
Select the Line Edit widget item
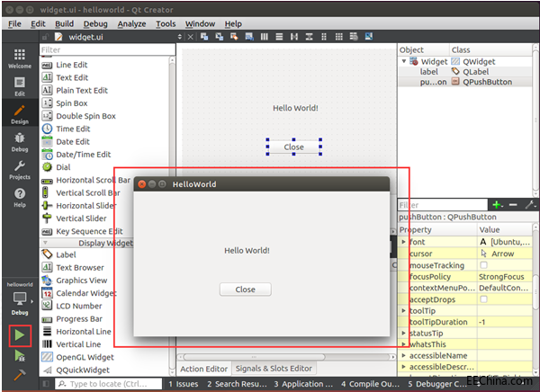tap(72, 65)
